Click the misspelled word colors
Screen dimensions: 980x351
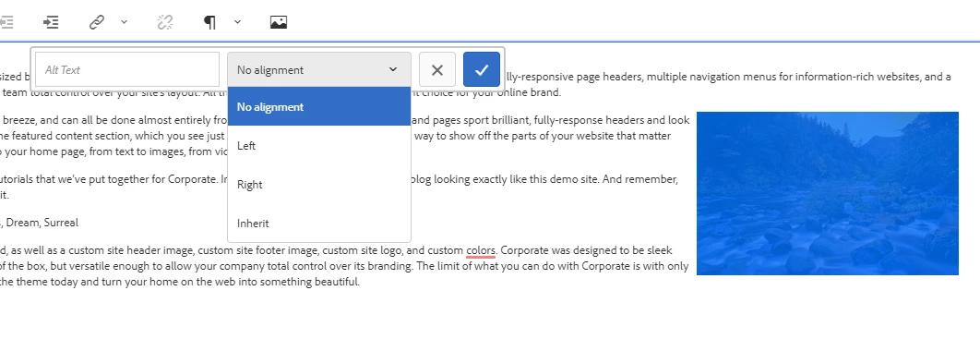(x=481, y=250)
